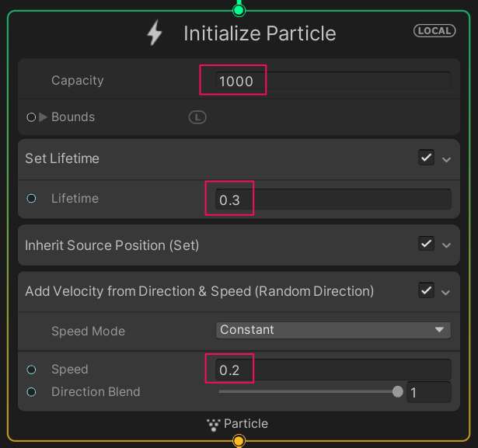Expand the Bounds foldout triangle
478x448 pixels.
point(44,117)
